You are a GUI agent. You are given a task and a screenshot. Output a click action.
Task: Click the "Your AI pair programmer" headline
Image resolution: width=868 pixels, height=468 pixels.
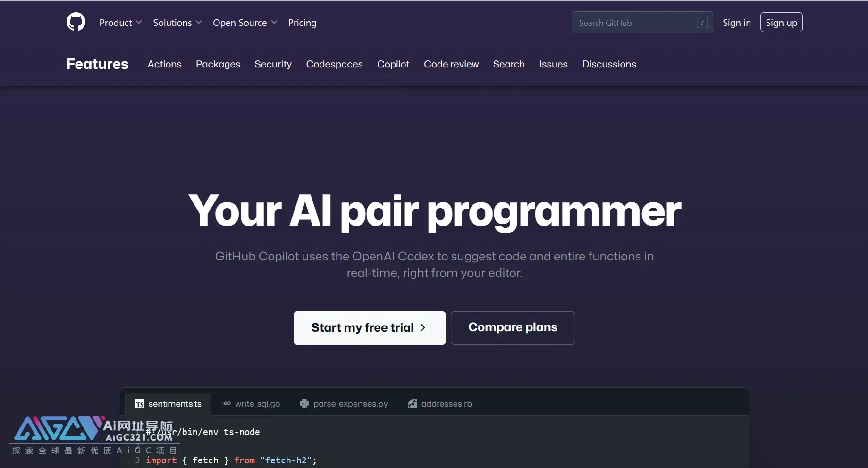coord(434,211)
